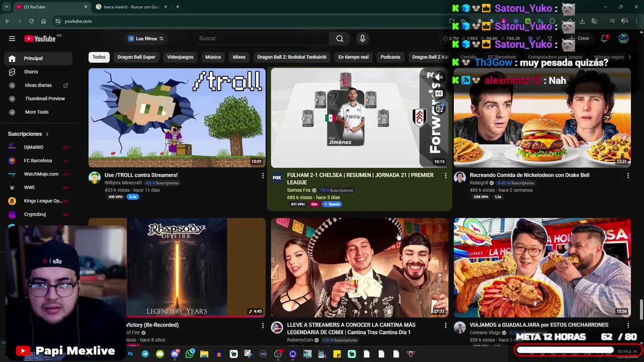Click the page vertical scrollbar thumb

click(x=641, y=310)
